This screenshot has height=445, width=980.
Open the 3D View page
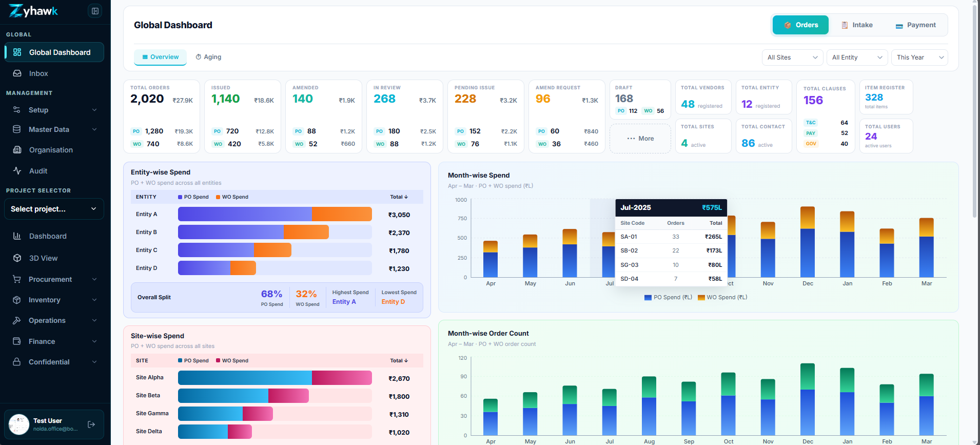coord(54,258)
